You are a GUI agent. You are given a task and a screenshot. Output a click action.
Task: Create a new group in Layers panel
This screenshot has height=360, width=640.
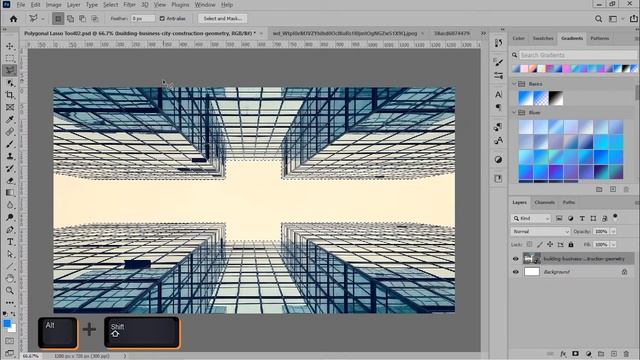coord(601,354)
